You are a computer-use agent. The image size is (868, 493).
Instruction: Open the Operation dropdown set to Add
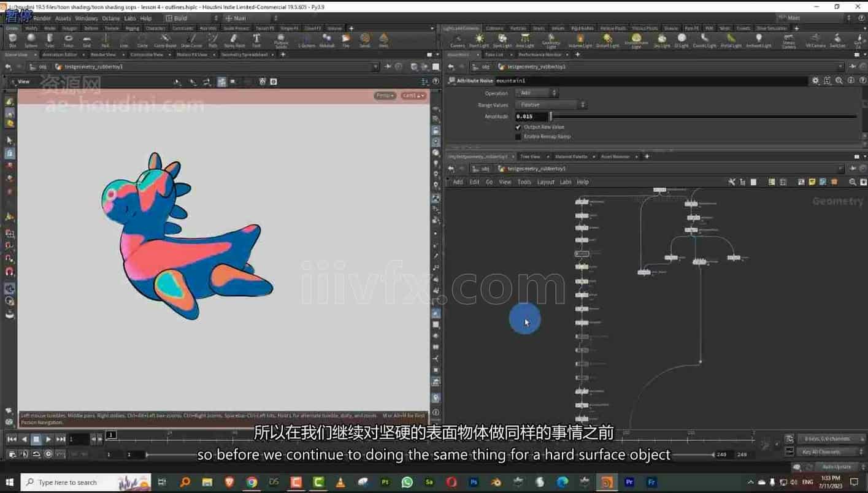pyautogui.click(x=537, y=93)
